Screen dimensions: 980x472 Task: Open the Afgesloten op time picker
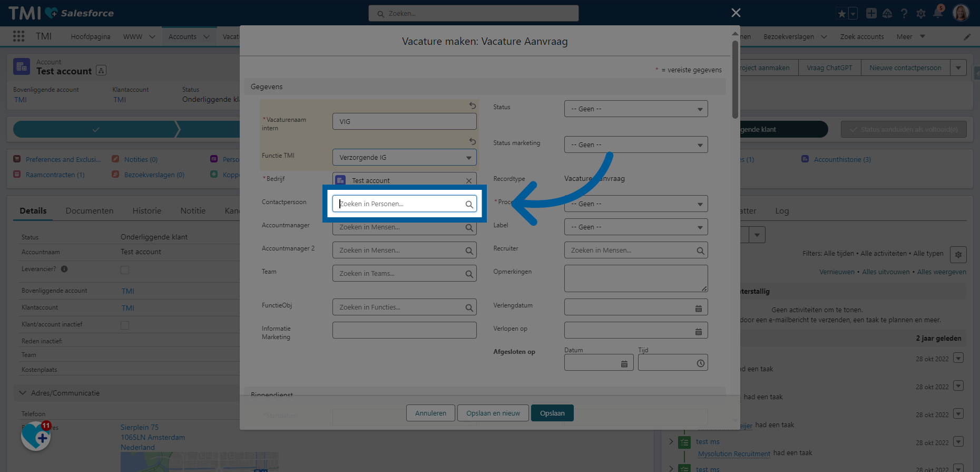coord(700,363)
